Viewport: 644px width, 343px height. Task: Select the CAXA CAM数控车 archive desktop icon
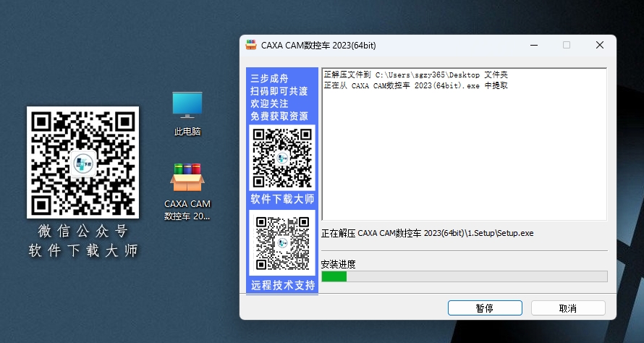click(187, 192)
